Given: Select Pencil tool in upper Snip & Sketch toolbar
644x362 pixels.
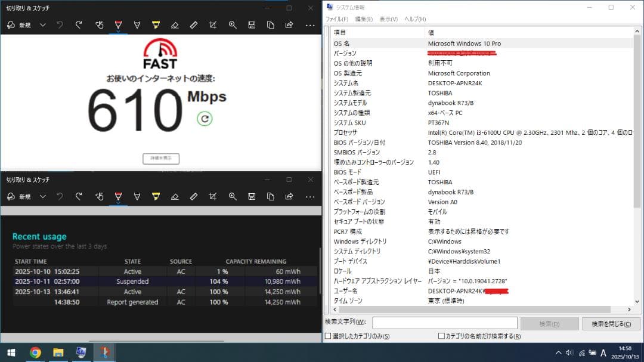Looking at the screenshot, I should (x=137, y=25).
